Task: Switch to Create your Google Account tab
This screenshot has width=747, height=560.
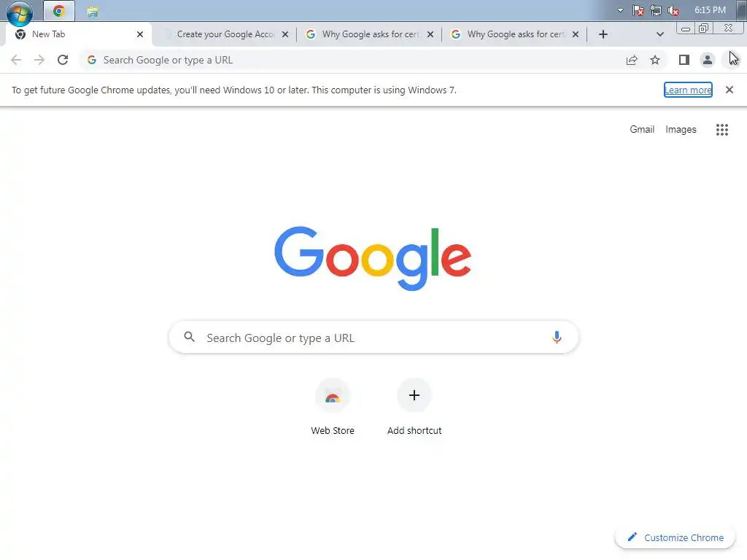Action: coord(225,34)
